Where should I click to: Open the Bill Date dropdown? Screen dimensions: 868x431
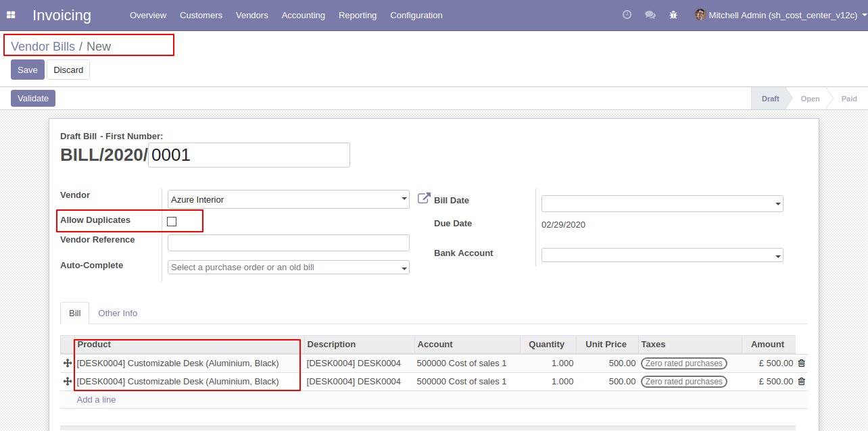pyautogui.click(x=777, y=203)
